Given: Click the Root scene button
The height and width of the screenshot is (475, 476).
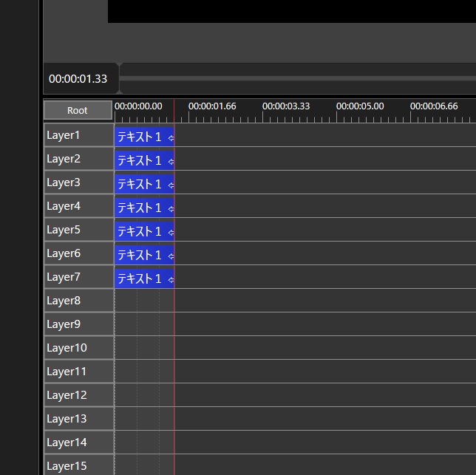Looking at the screenshot, I should pyautogui.click(x=78, y=110).
